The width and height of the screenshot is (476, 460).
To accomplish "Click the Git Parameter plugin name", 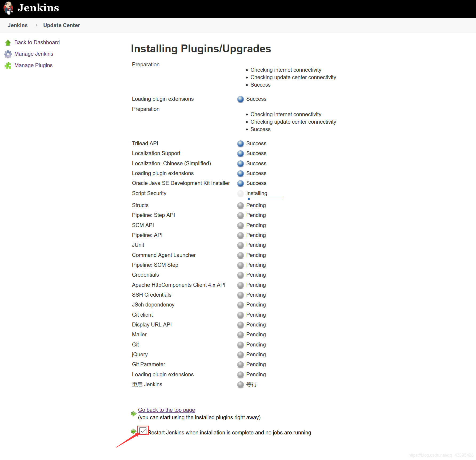I will pyautogui.click(x=149, y=364).
